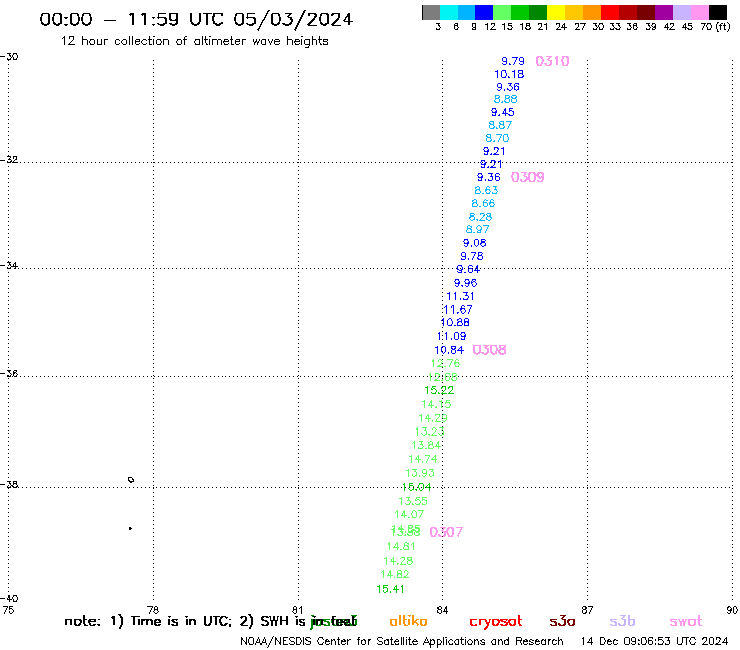Screen dimensions: 740x650
Task: Select the '8.66' wave height reading
Action: tap(483, 203)
